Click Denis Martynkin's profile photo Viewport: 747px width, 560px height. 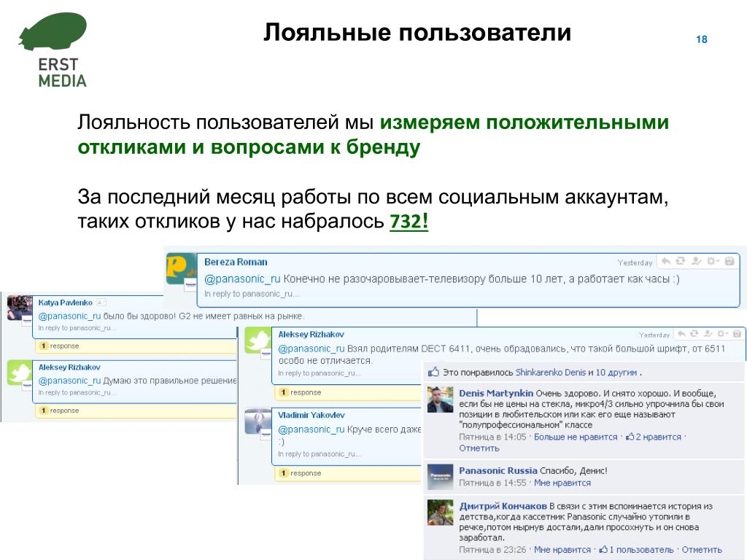[x=440, y=400]
